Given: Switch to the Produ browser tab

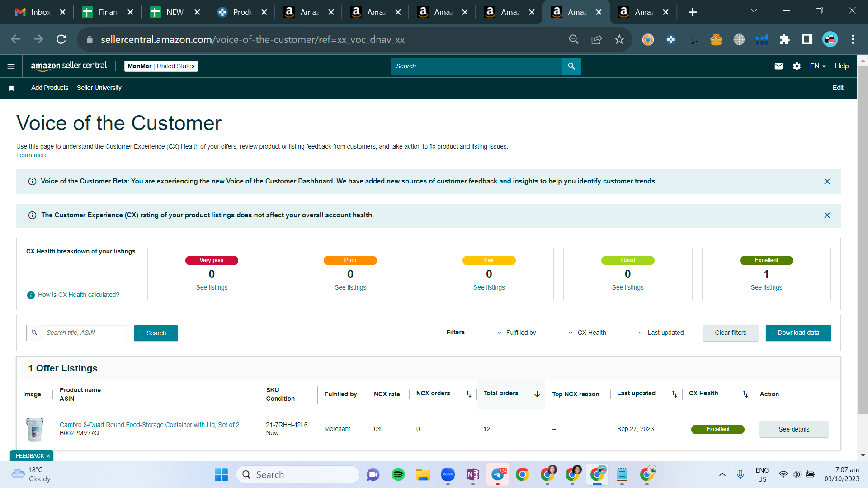Looking at the screenshot, I should 241,12.
